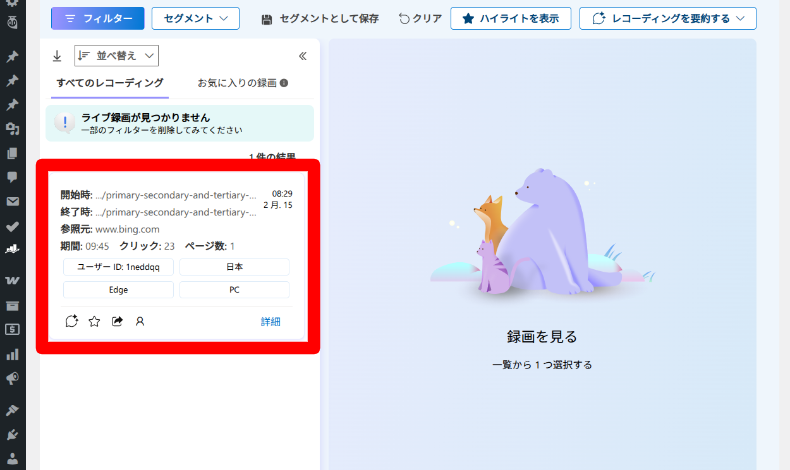The image size is (790, 470).
Task: Click the 2 月. 15 date text
Action: [278, 205]
